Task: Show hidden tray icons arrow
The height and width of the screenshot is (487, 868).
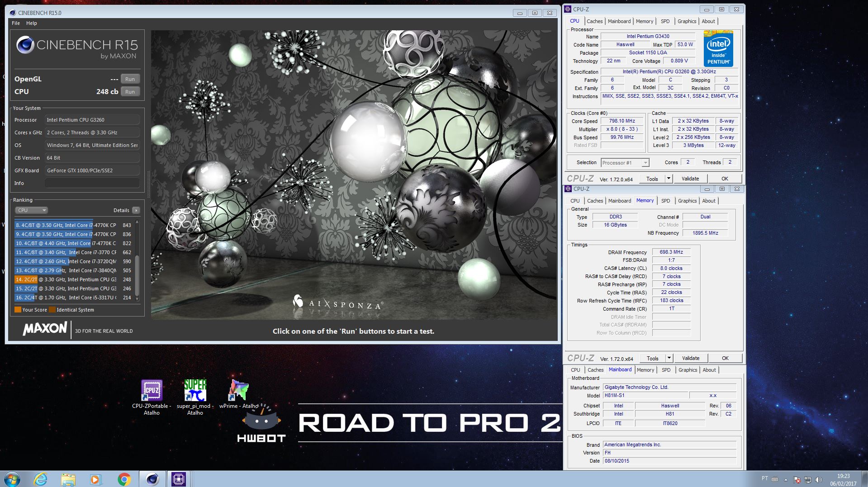Action: pyautogui.click(x=786, y=479)
